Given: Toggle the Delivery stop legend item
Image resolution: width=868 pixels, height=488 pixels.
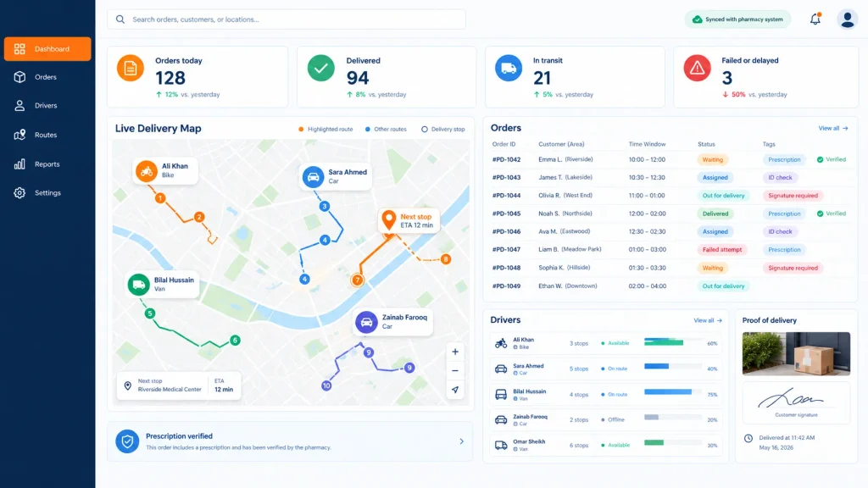Looking at the screenshot, I should coord(442,129).
